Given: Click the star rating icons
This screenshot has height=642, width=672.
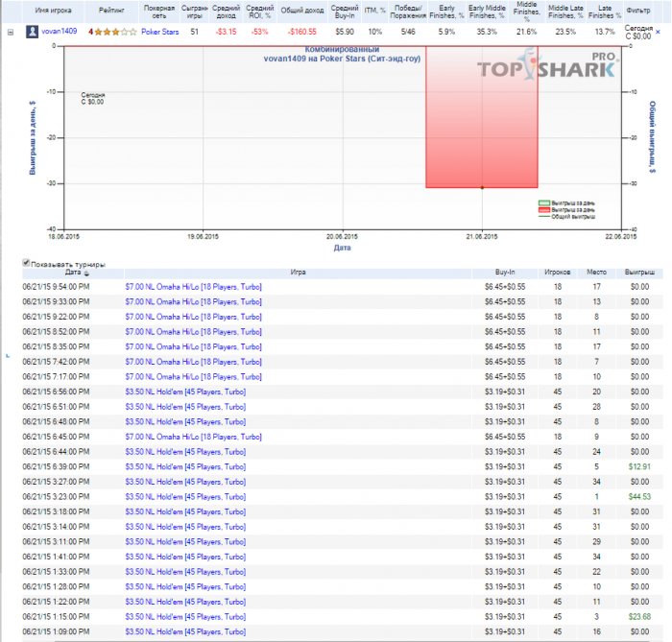Looking at the screenshot, I should (x=111, y=32).
